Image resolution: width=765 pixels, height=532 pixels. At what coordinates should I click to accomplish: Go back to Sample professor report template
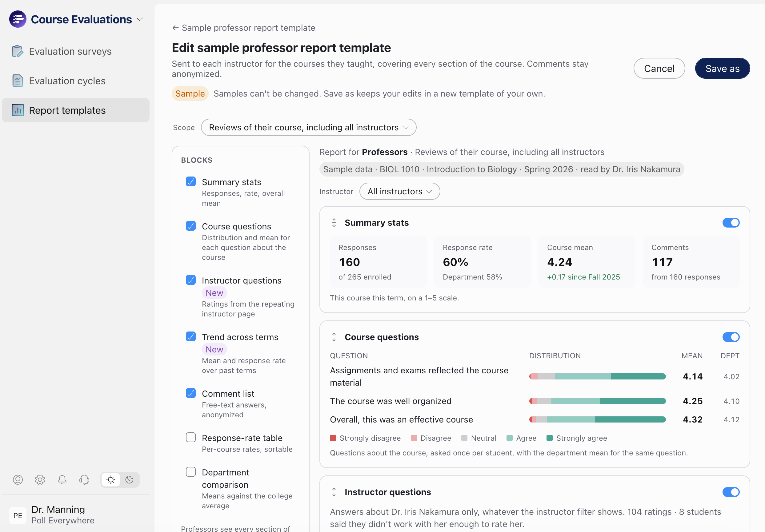tap(243, 28)
